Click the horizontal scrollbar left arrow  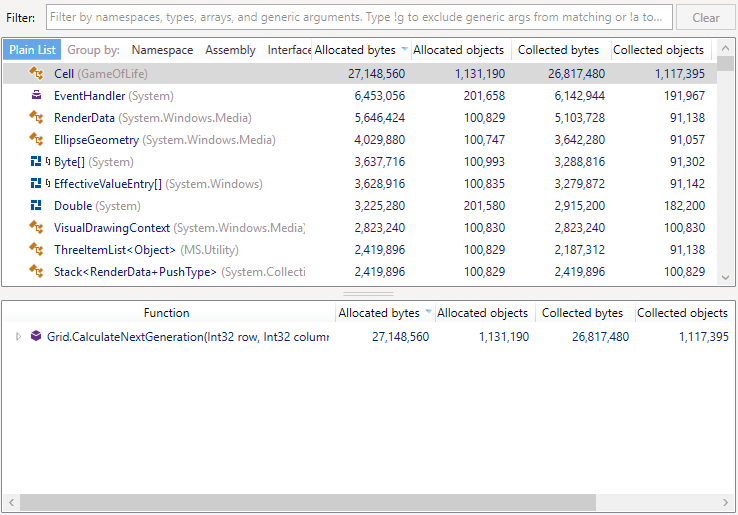click(11, 502)
